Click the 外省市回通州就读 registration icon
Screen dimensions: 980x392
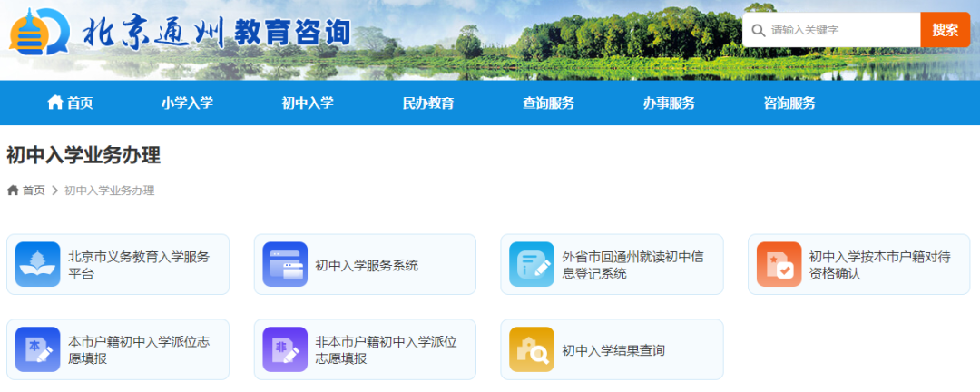click(532, 264)
